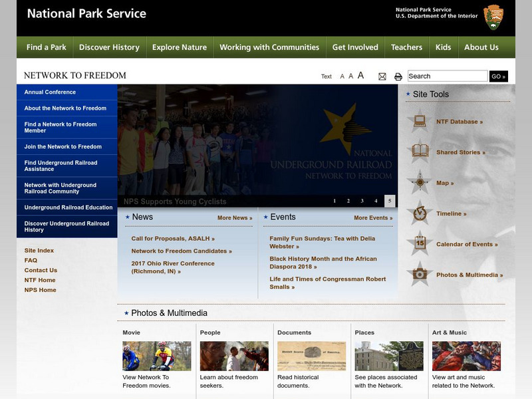Click the NTF Home link
The height and width of the screenshot is (399, 532).
coord(40,280)
